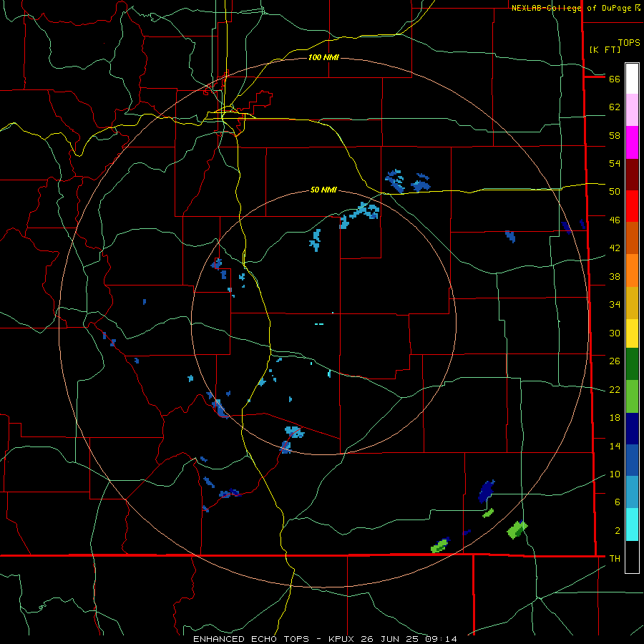The image size is (644, 644).
Task: Click the '58' legend value
Action: pyautogui.click(x=615, y=135)
